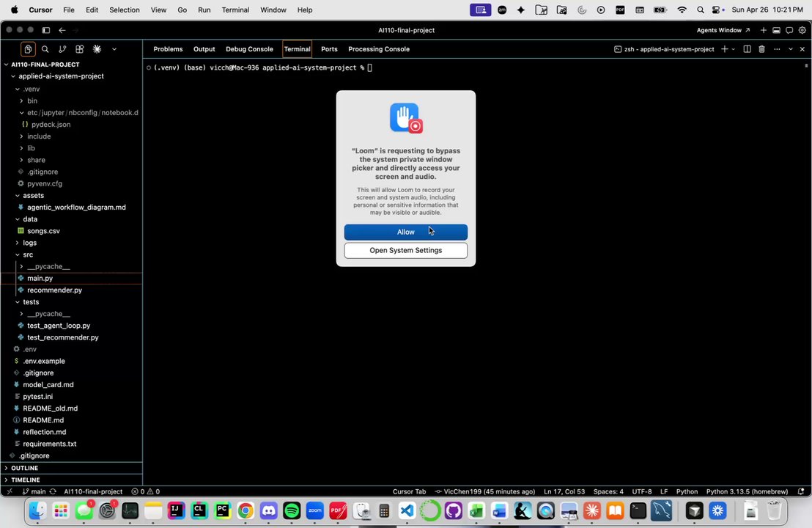
Task: Kill the terminal with the trash icon
Action: (761, 49)
